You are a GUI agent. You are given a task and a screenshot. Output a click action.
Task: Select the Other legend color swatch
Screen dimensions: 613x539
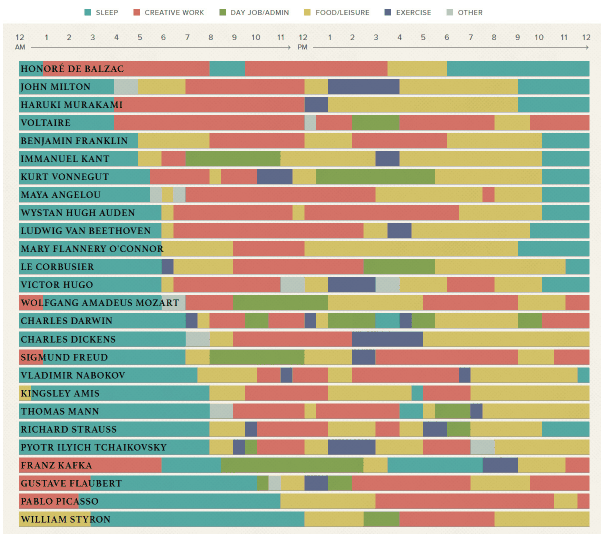450,13
